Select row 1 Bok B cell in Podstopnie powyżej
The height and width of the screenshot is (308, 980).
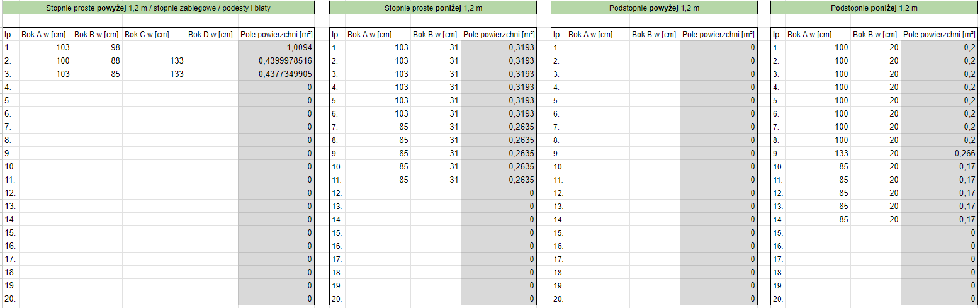click(x=655, y=48)
